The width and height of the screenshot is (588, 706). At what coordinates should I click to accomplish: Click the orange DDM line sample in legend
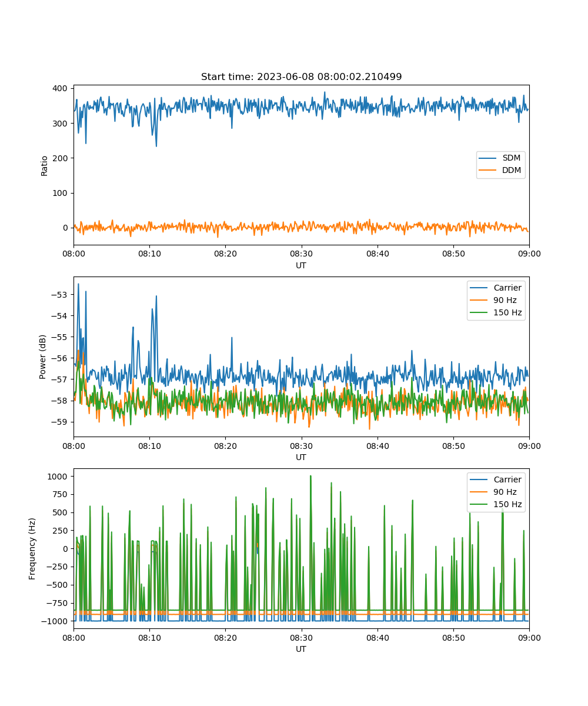[x=489, y=171]
